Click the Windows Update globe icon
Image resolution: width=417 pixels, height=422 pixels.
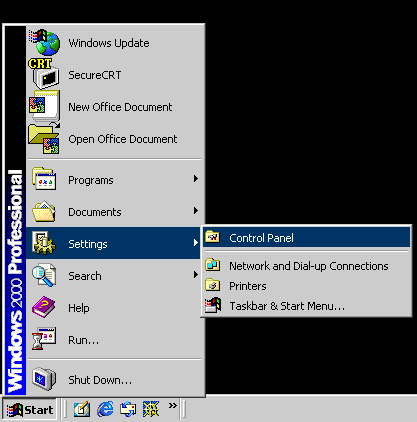click(x=44, y=42)
